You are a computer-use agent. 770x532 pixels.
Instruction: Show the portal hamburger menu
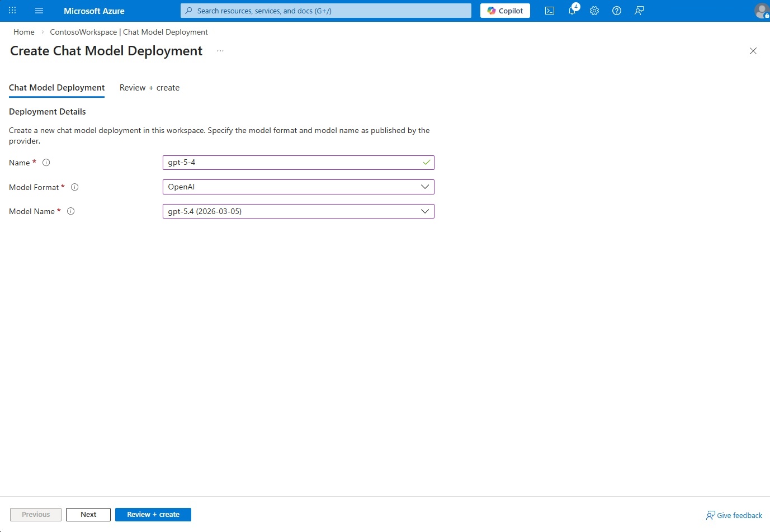point(39,11)
